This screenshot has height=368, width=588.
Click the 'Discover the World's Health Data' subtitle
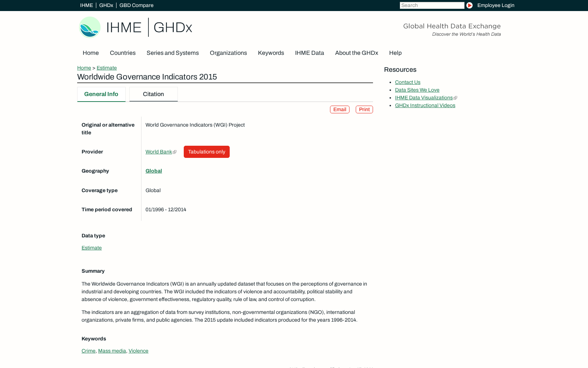coord(466,34)
